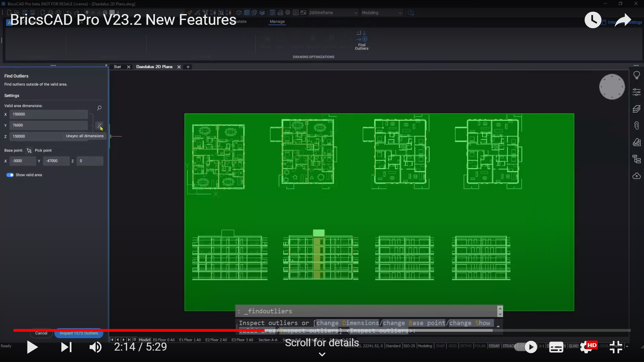Add a new drawing tab with plus

[x=188, y=67]
